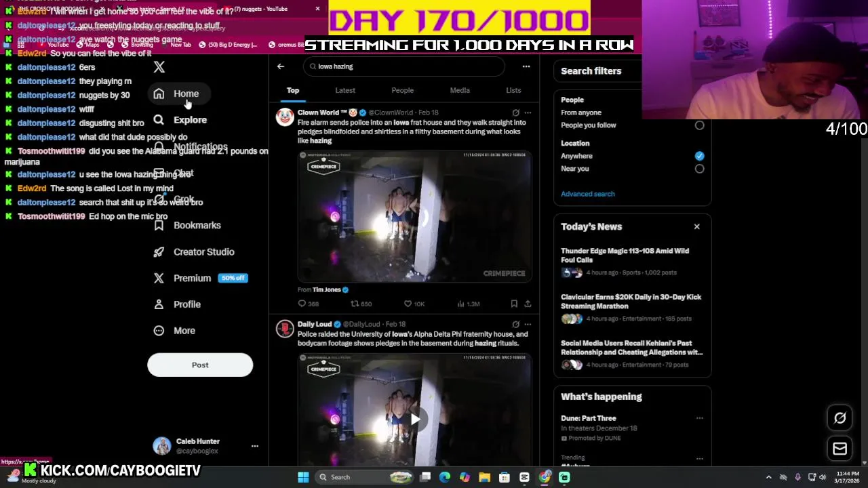This screenshot has height=488, width=868.
Task: Open Grok floating button
Action: 840,418
